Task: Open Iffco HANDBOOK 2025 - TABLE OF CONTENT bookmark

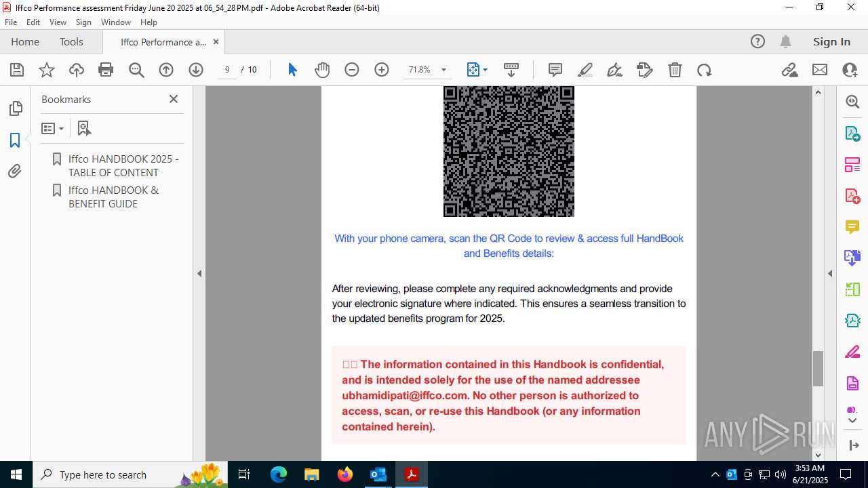Action: pos(123,165)
